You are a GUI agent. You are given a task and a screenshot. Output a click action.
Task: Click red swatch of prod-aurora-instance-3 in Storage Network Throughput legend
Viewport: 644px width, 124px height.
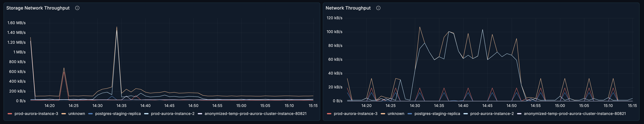pyautogui.click(x=10, y=114)
